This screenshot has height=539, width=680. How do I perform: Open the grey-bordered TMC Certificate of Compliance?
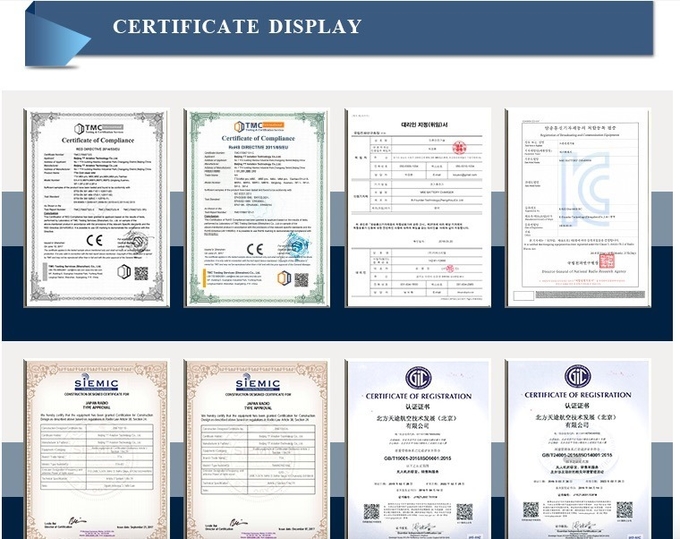96,206
